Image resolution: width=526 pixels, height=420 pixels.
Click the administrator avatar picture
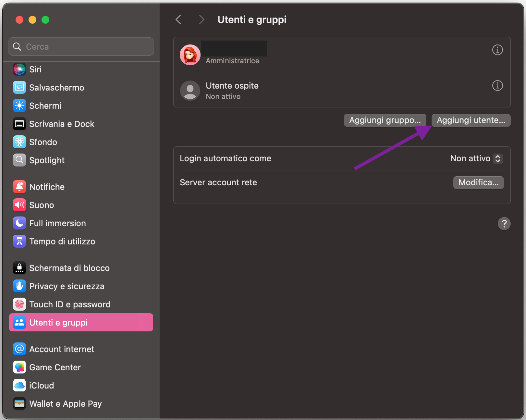[x=190, y=55]
